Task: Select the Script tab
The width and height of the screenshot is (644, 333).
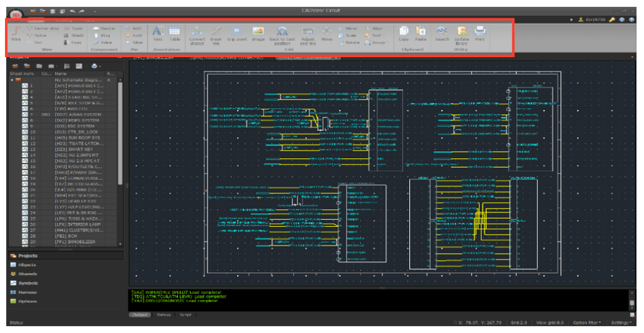Action: (186, 315)
